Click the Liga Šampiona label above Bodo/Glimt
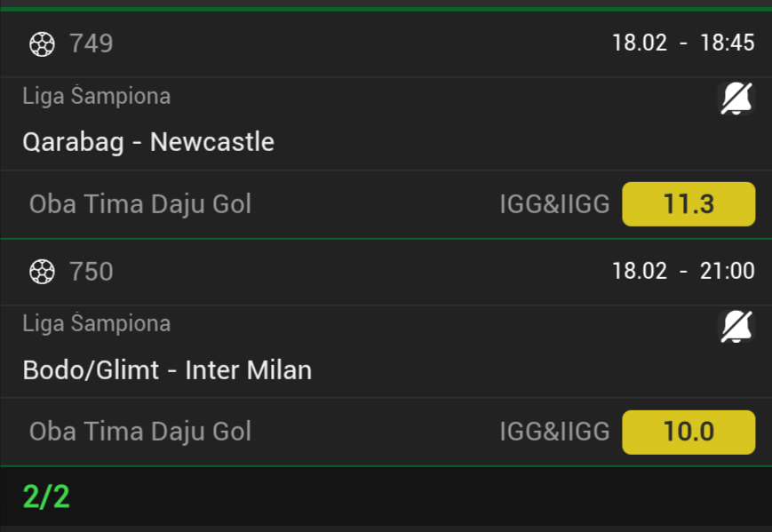The width and height of the screenshot is (772, 532). click(96, 323)
